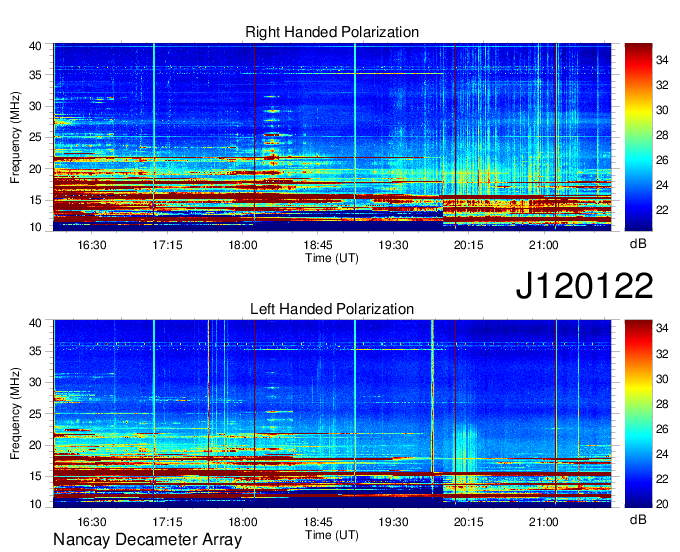
Task: Click the 20:15 tick on Right Handed plot
Action: [x=468, y=245]
